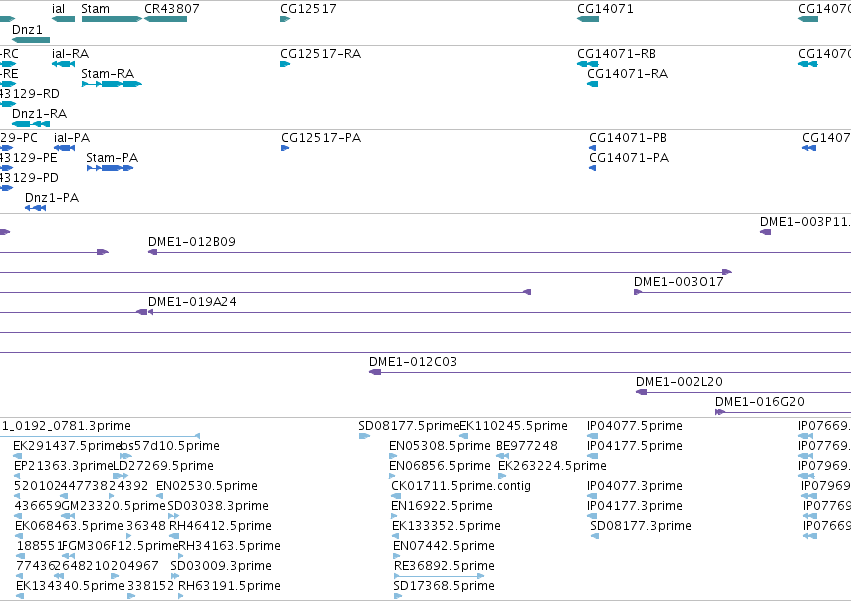Select the CG12517-PA label
851x601 pixels.
click(321, 138)
